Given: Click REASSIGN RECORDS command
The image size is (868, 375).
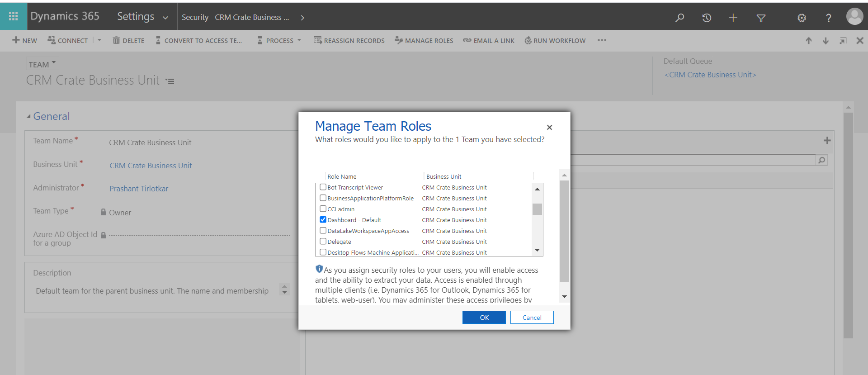Looking at the screenshot, I should (x=349, y=40).
